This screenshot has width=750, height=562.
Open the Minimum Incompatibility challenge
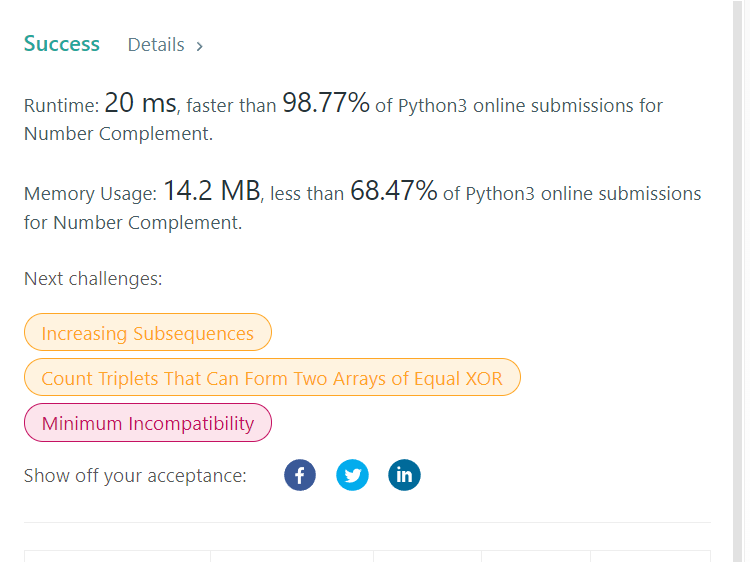(148, 423)
